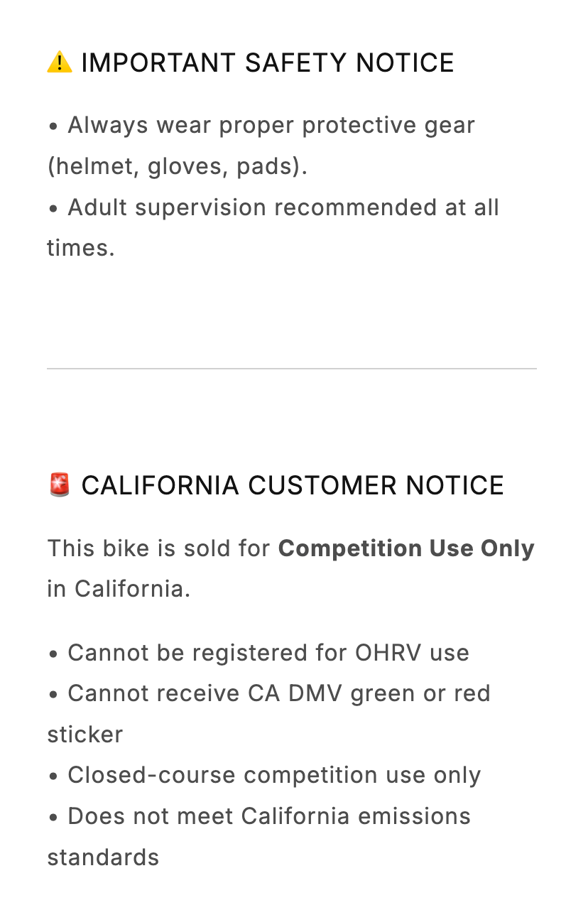Click the red siren light icon
Image resolution: width=588 pixels, height=905 pixels.
60,485
